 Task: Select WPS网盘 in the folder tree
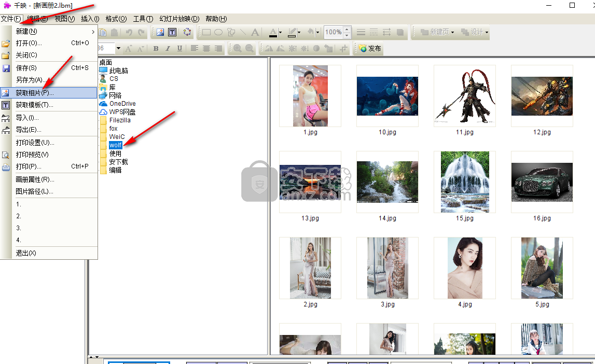coord(122,112)
